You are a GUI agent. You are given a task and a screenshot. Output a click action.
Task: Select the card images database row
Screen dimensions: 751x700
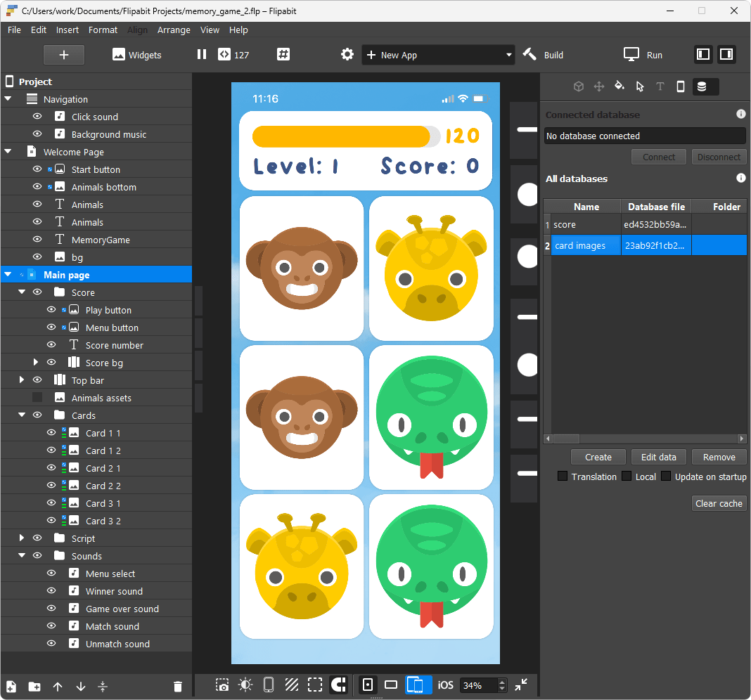click(x=585, y=245)
